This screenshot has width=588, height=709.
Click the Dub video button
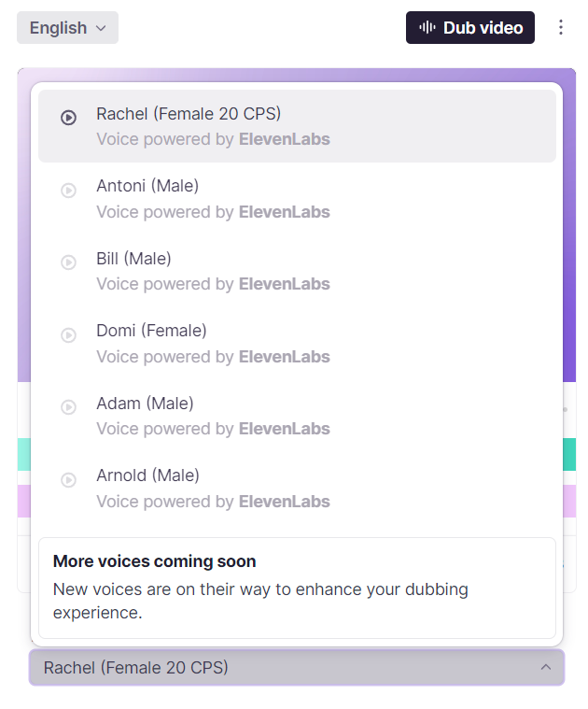tap(470, 28)
